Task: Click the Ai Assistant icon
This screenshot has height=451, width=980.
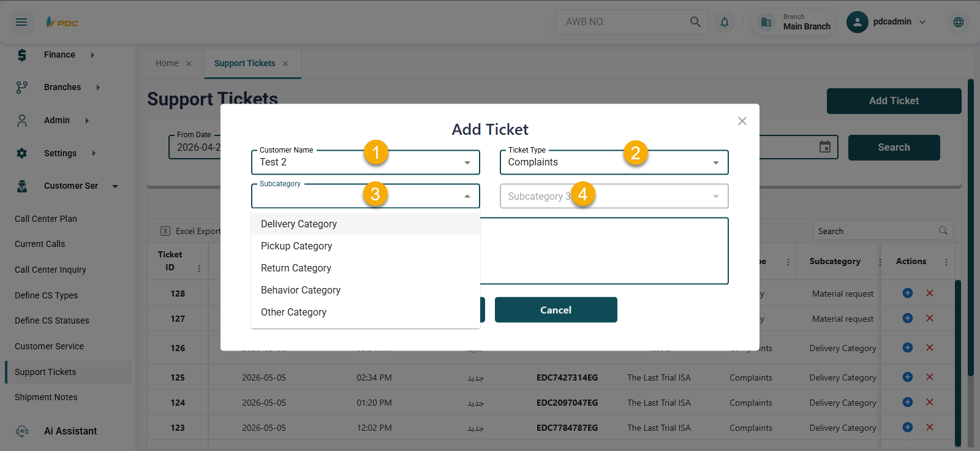Action: tap(22, 431)
